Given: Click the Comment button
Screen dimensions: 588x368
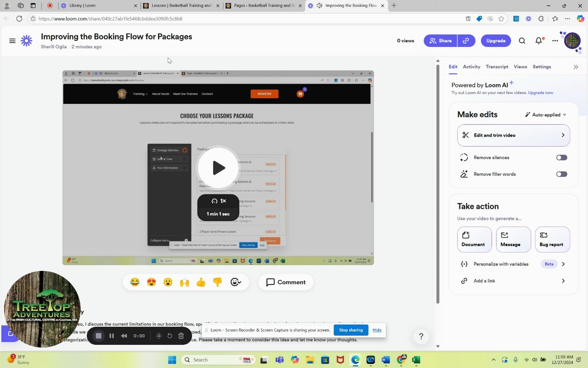Looking at the screenshot, I should (x=286, y=282).
